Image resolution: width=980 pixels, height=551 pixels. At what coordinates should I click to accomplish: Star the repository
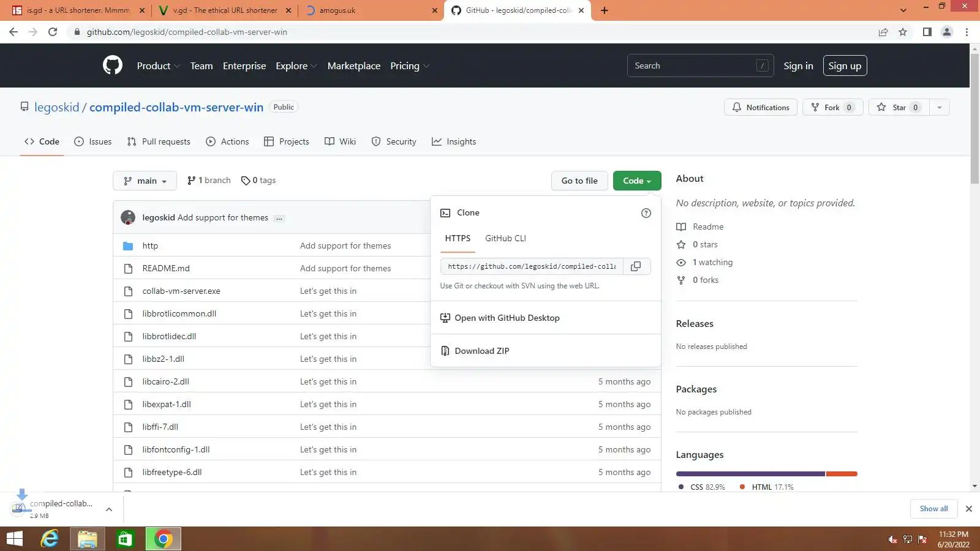pos(899,107)
